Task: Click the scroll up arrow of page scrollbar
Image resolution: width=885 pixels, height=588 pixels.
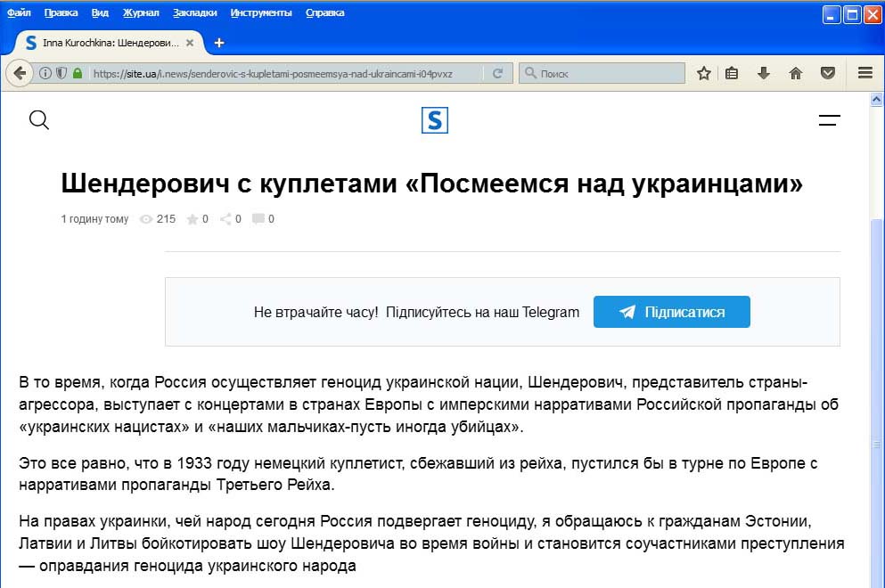Action: [876, 99]
